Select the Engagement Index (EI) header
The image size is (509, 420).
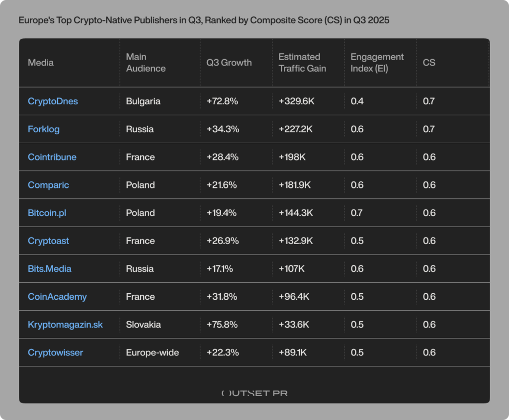(378, 63)
